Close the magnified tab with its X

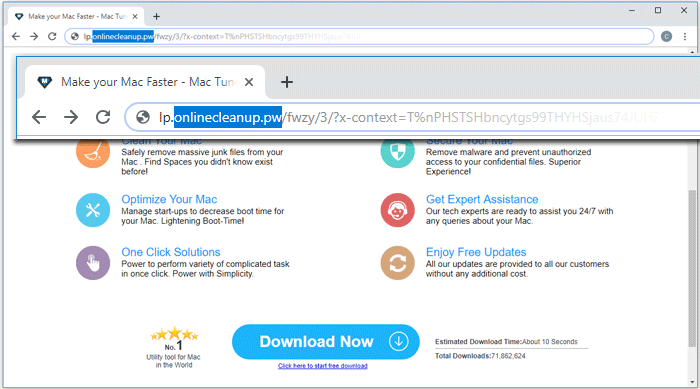point(249,82)
